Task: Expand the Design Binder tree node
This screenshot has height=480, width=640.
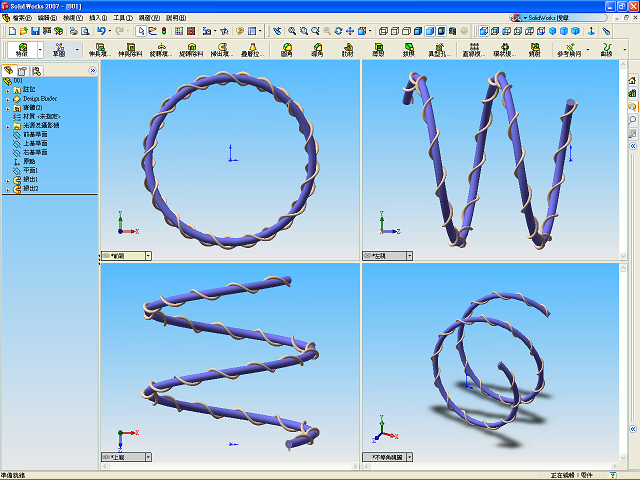Action: tap(7, 100)
